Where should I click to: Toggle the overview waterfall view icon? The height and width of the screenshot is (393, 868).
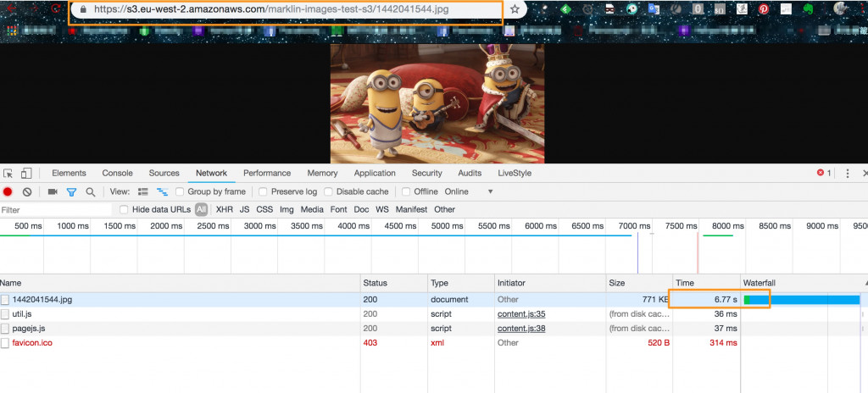(162, 191)
